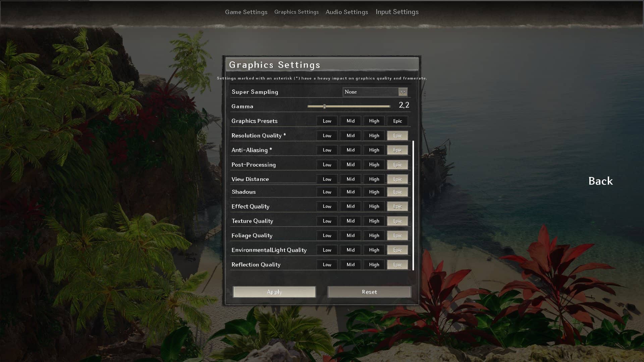Set View Distance to Epic
The image size is (644, 362).
tap(397, 179)
